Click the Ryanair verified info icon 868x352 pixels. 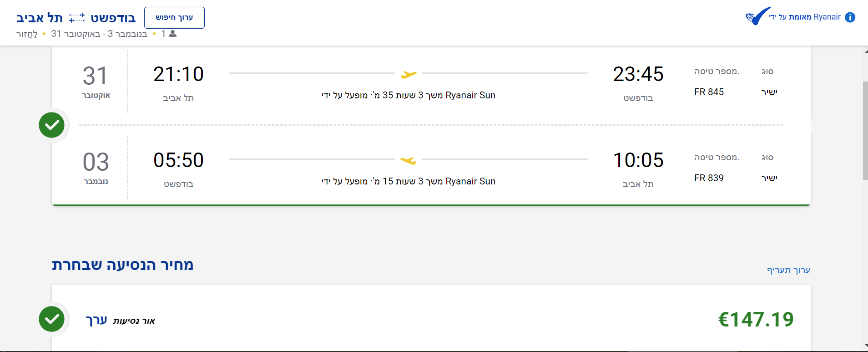click(x=850, y=17)
